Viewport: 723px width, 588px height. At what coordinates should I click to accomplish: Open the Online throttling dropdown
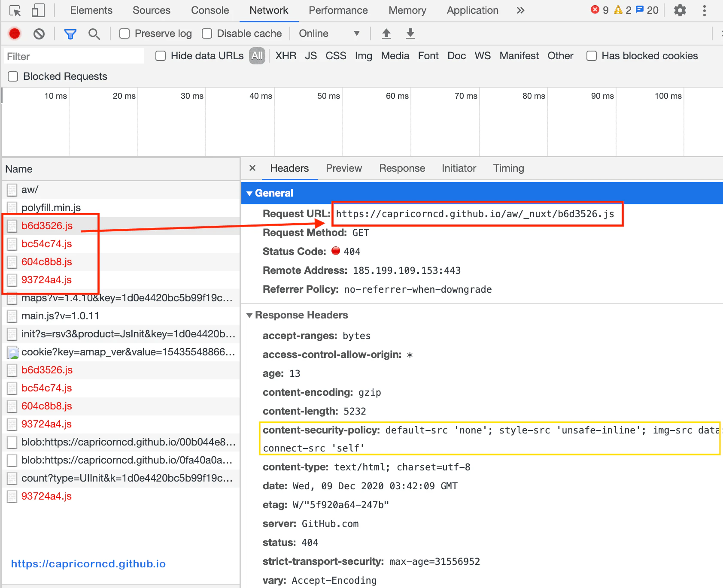[x=329, y=33]
